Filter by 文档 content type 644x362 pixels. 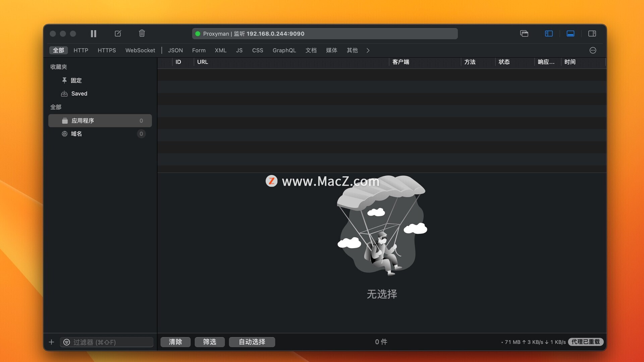point(311,50)
